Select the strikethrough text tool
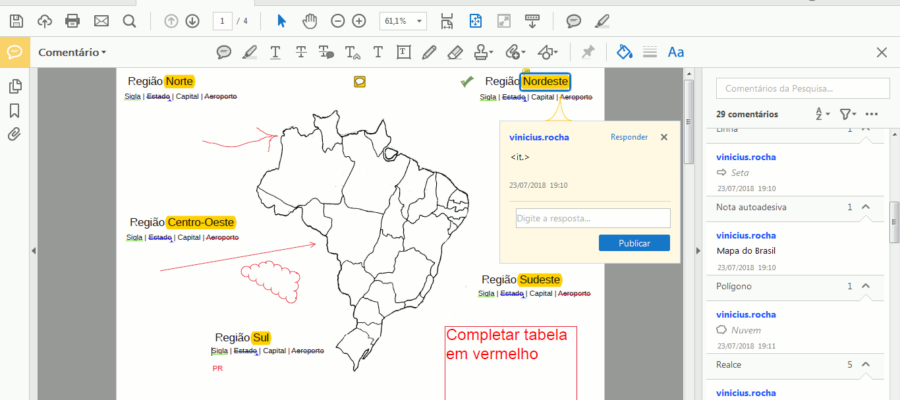Screen dimensions: 900x400 tap(301, 52)
